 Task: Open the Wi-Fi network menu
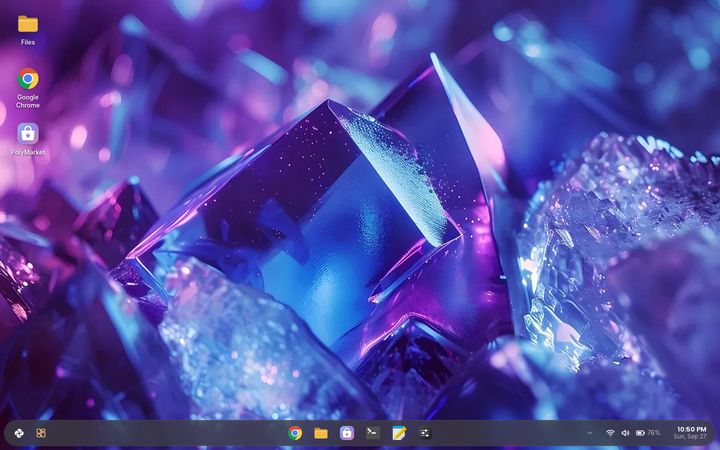point(610,433)
